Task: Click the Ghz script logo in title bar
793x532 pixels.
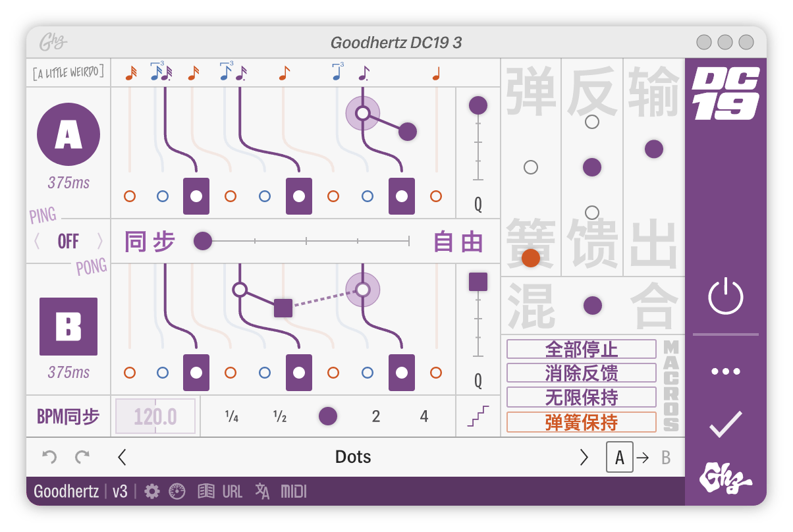Action: point(53,43)
